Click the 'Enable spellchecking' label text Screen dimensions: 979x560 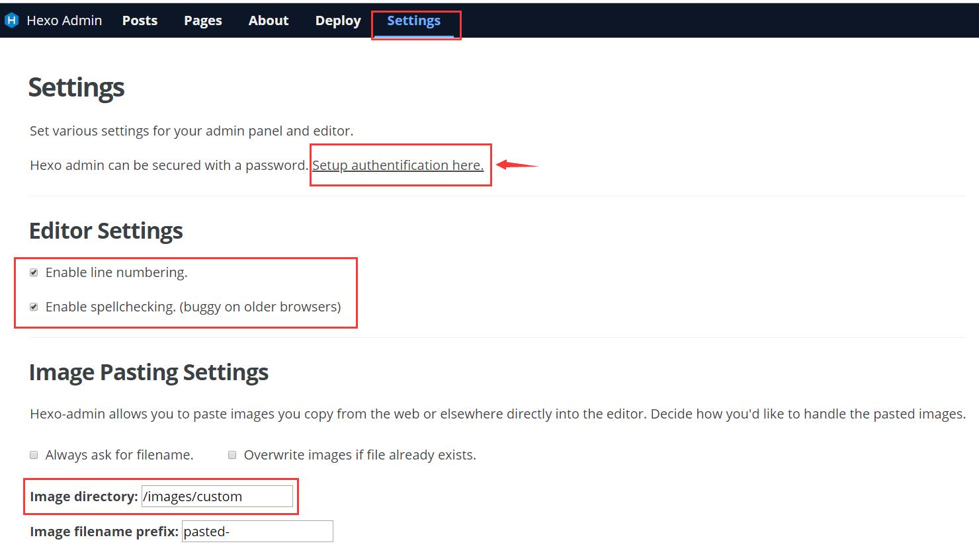(192, 307)
